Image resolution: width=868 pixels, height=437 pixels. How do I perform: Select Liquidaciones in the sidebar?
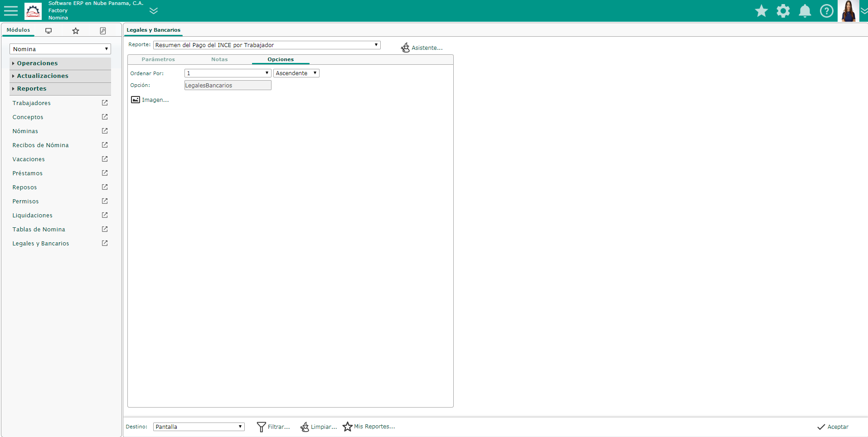click(x=33, y=216)
